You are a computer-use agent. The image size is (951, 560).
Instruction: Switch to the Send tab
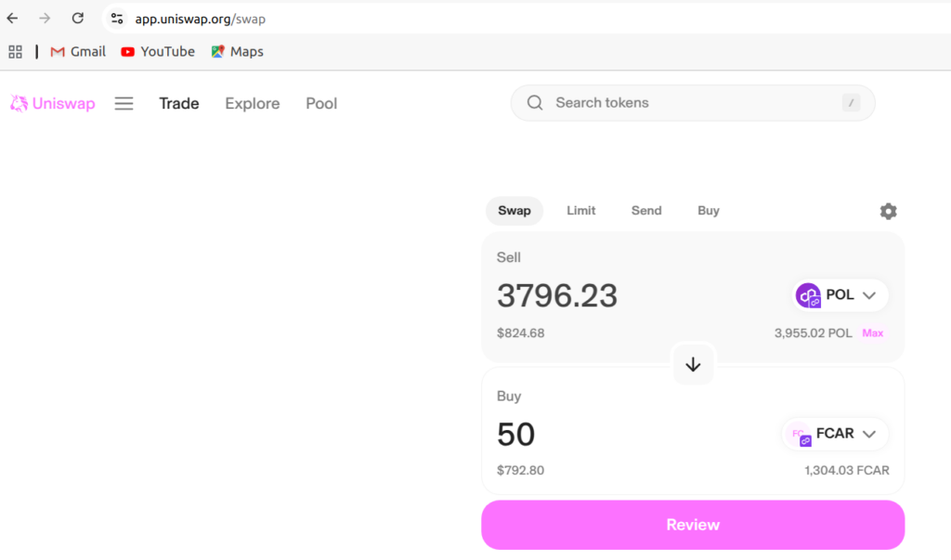646,211
